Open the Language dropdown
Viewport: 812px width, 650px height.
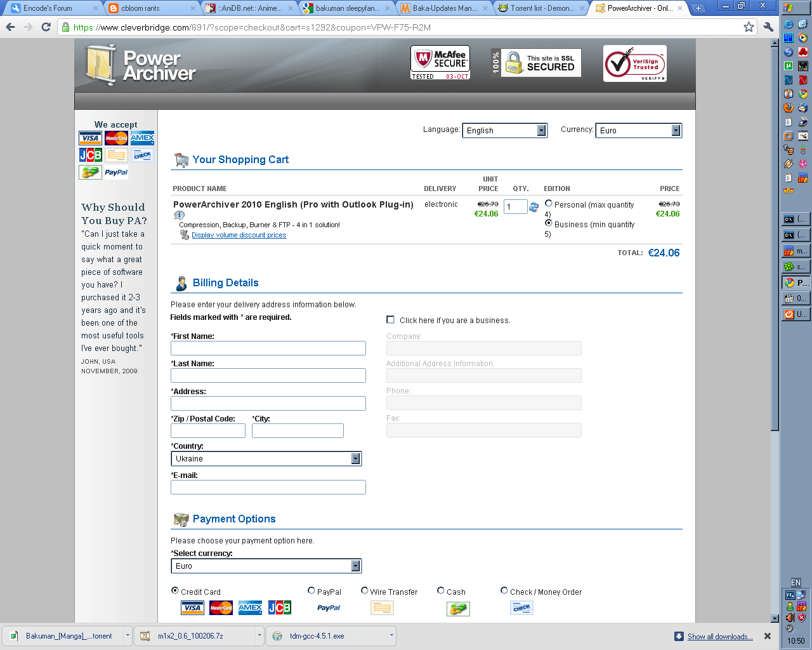(x=504, y=130)
